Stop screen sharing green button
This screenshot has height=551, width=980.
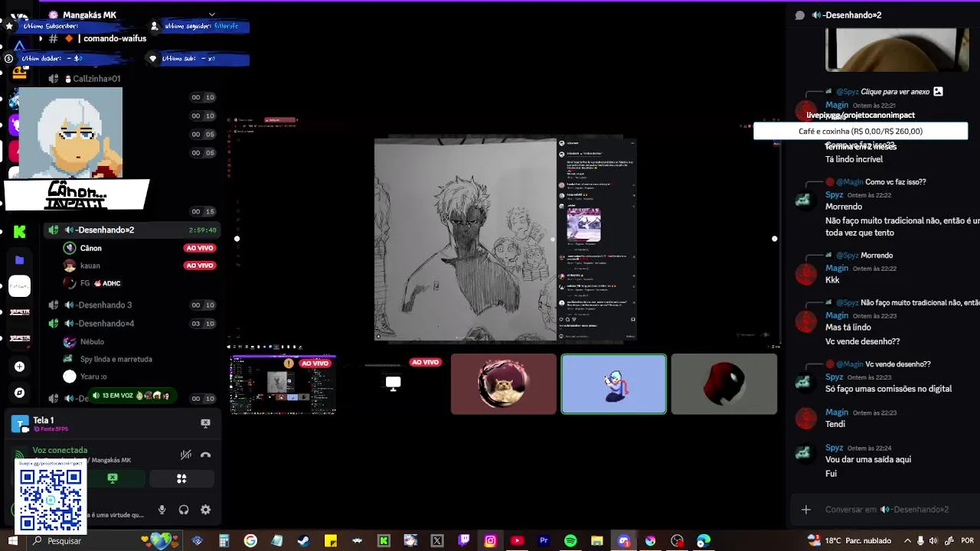tap(113, 478)
